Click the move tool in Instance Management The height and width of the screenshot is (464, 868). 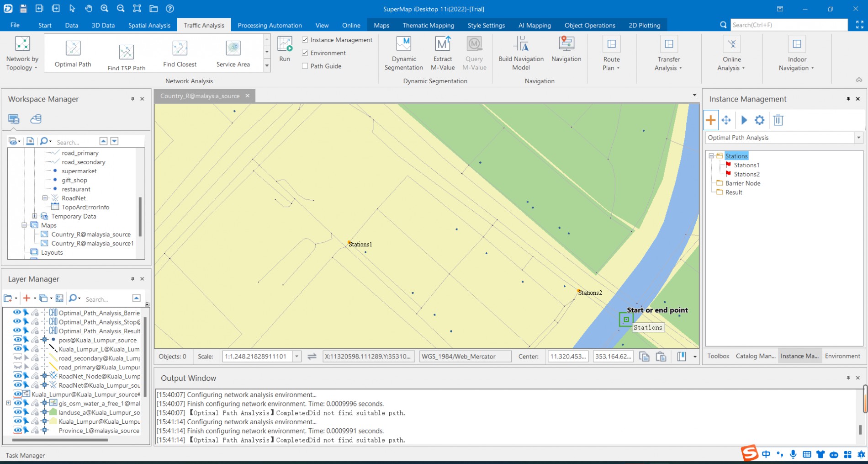tap(726, 120)
